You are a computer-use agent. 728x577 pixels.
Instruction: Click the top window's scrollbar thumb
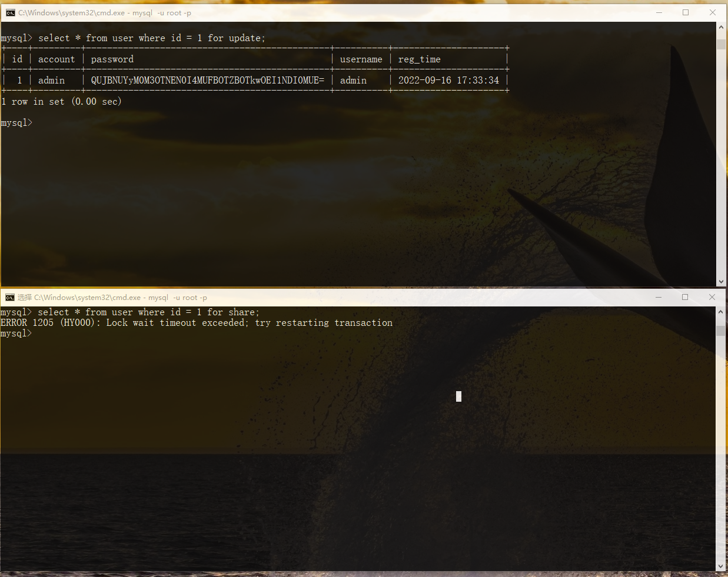point(721,44)
